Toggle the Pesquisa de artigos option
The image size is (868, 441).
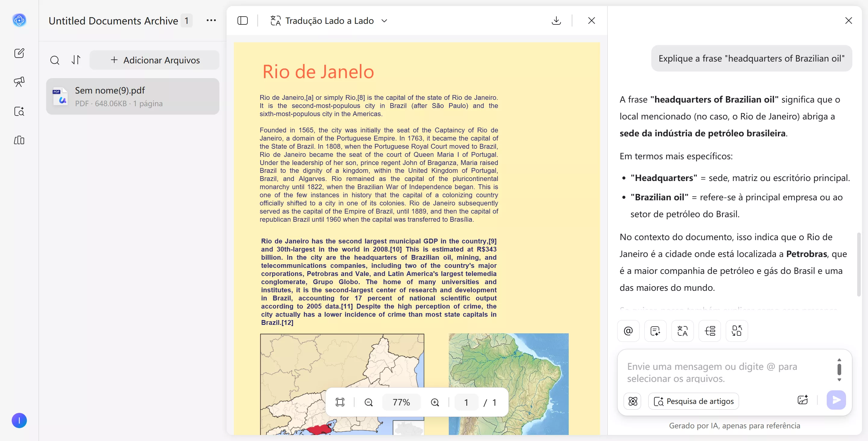coord(693,401)
